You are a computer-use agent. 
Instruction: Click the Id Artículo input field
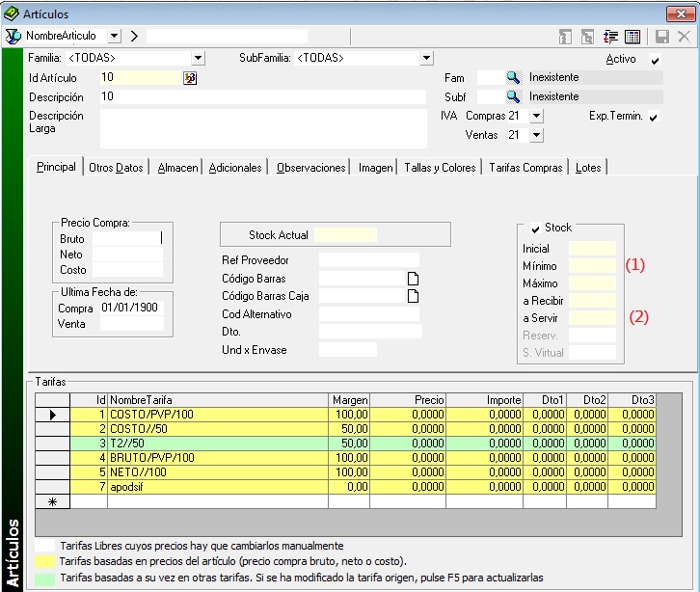140,78
